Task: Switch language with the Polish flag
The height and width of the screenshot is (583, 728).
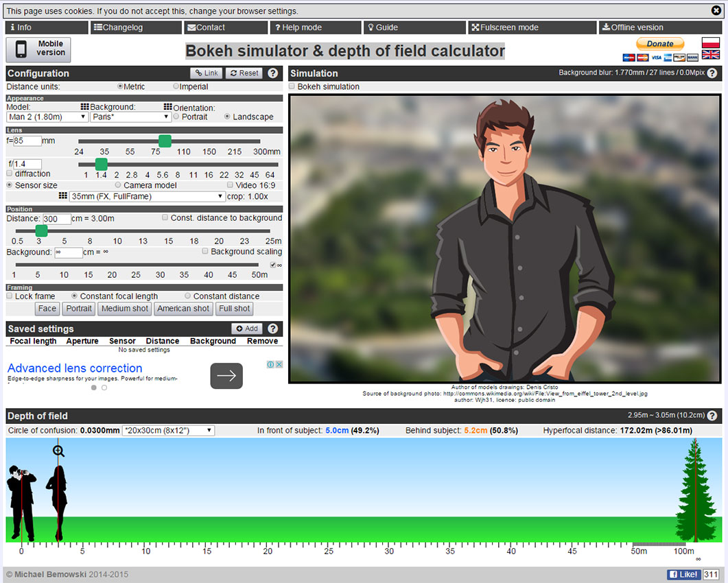Action: [710, 43]
